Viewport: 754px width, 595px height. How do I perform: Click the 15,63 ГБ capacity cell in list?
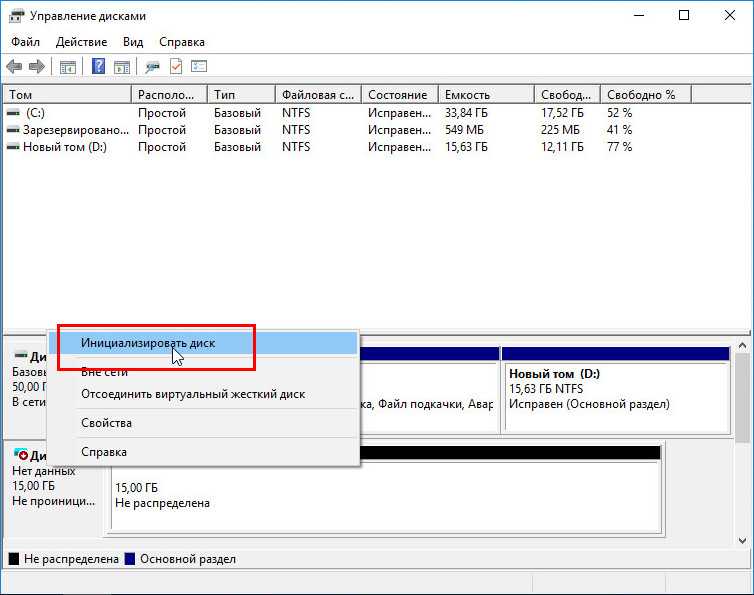coord(466,147)
